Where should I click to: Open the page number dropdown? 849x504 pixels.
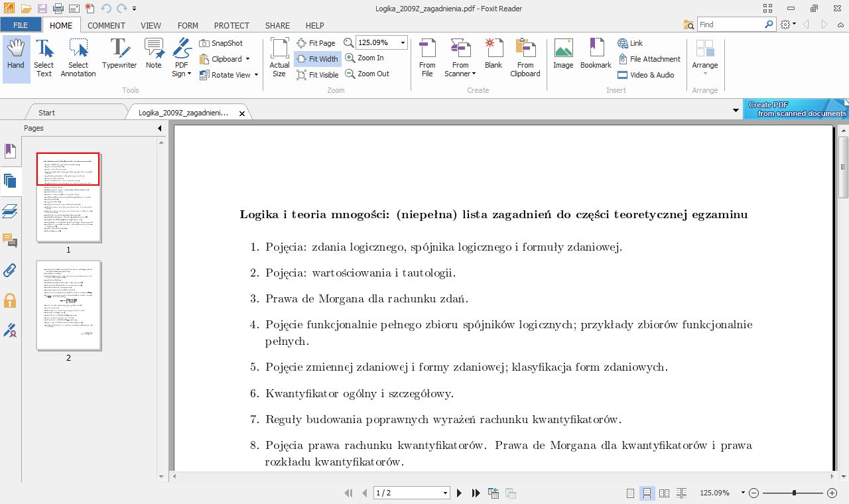(x=445, y=493)
